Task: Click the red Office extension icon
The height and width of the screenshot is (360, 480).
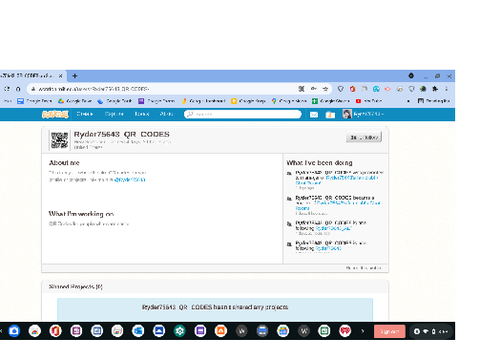Action: 352,89
